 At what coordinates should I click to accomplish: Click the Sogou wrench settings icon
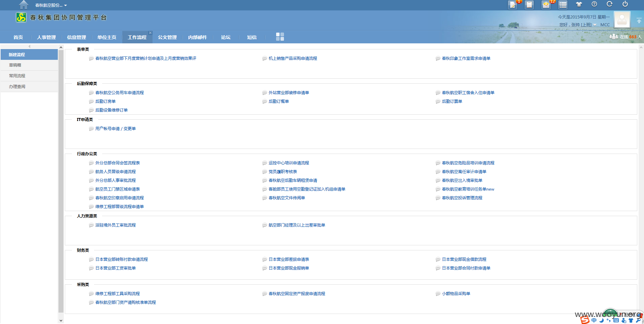tap(638, 320)
